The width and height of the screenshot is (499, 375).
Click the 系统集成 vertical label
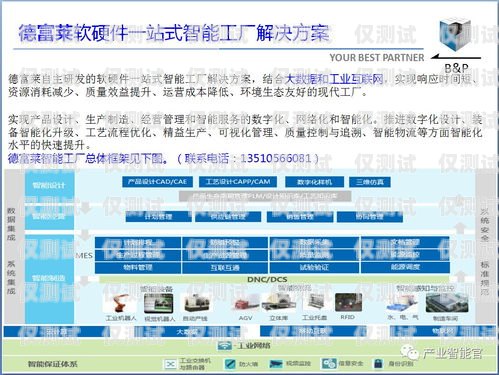point(11,278)
